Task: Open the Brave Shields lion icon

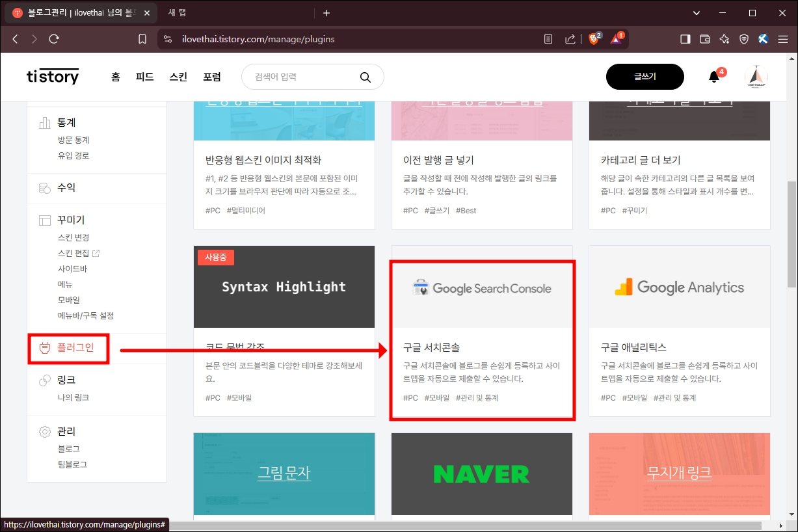Action: 594,39
